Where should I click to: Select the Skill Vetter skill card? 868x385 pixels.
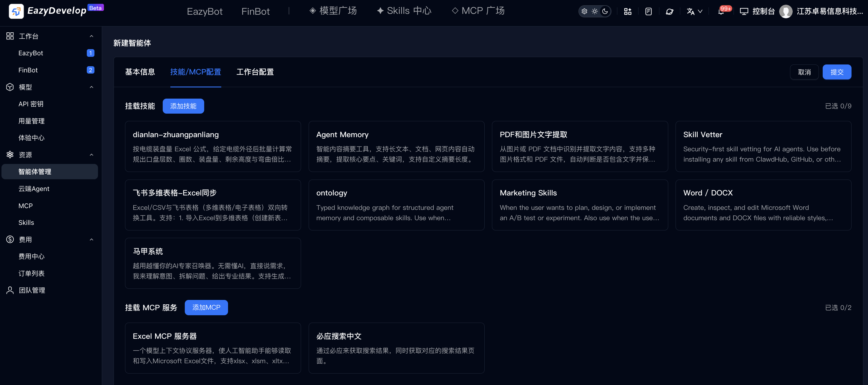pos(763,147)
